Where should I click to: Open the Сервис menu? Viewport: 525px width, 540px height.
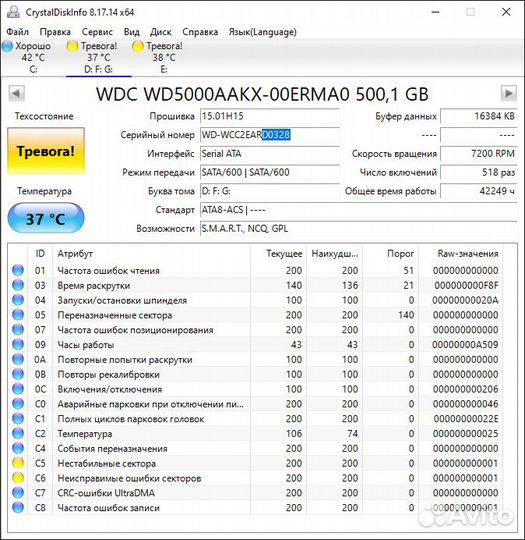[97, 32]
